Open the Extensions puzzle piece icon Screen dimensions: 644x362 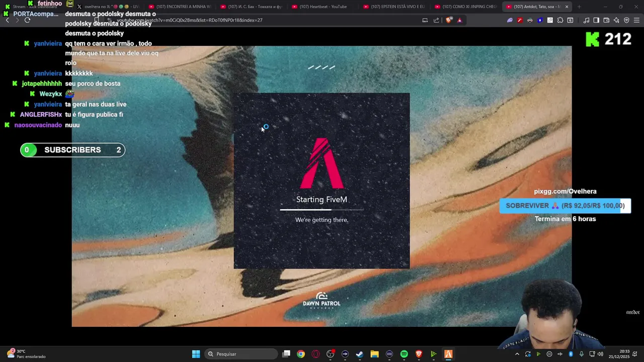(x=560, y=20)
